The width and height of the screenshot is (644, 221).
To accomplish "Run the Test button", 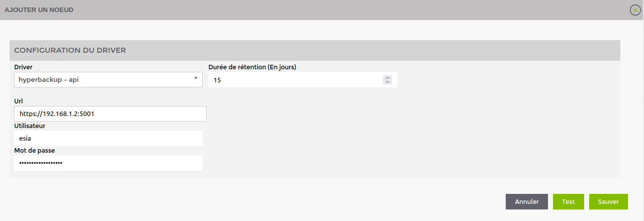I will 568,201.
